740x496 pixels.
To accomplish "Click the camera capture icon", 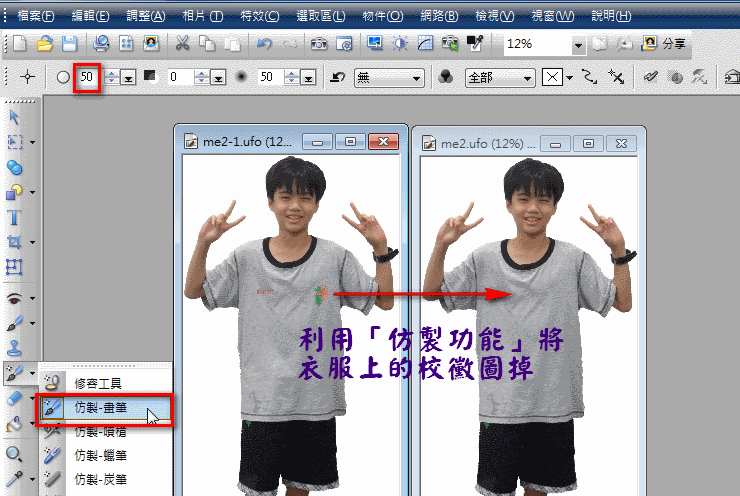I will [319, 44].
